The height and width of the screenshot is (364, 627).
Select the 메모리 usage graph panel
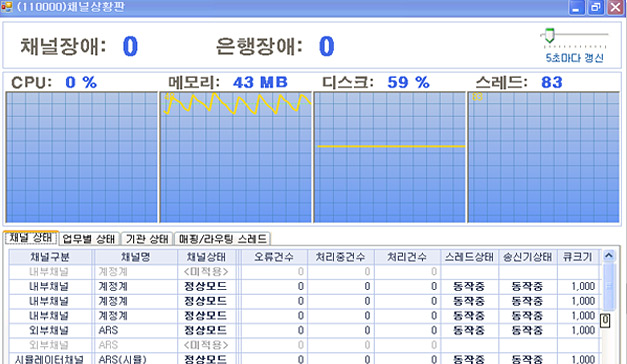click(236, 157)
